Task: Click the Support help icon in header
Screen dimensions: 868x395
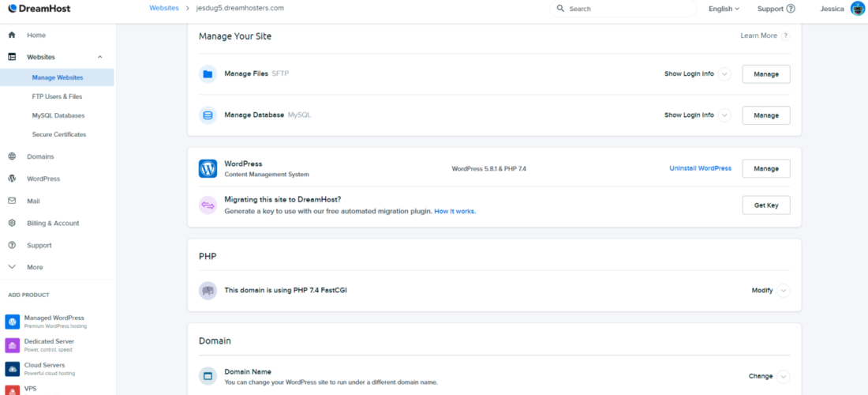Action: point(791,9)
